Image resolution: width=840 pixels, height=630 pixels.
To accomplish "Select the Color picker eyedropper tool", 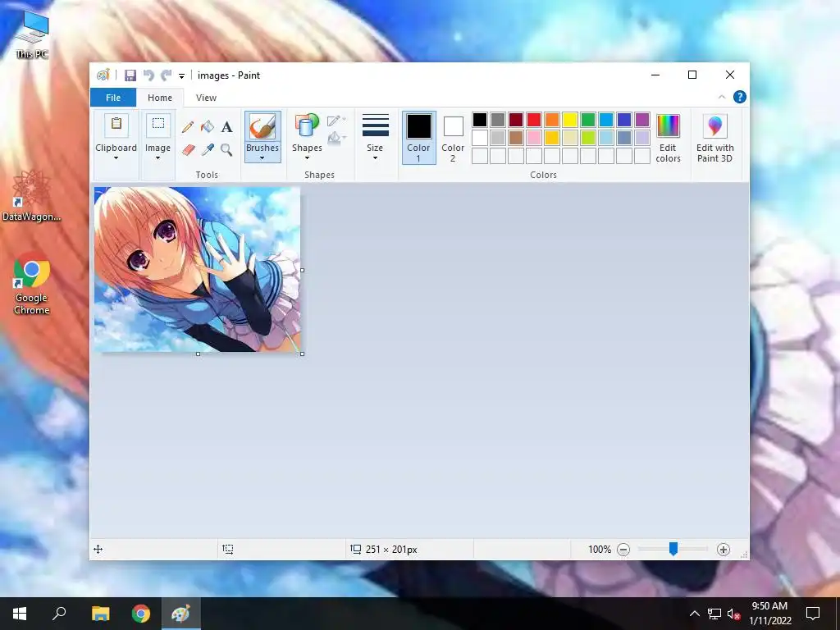I will point(208,149).
